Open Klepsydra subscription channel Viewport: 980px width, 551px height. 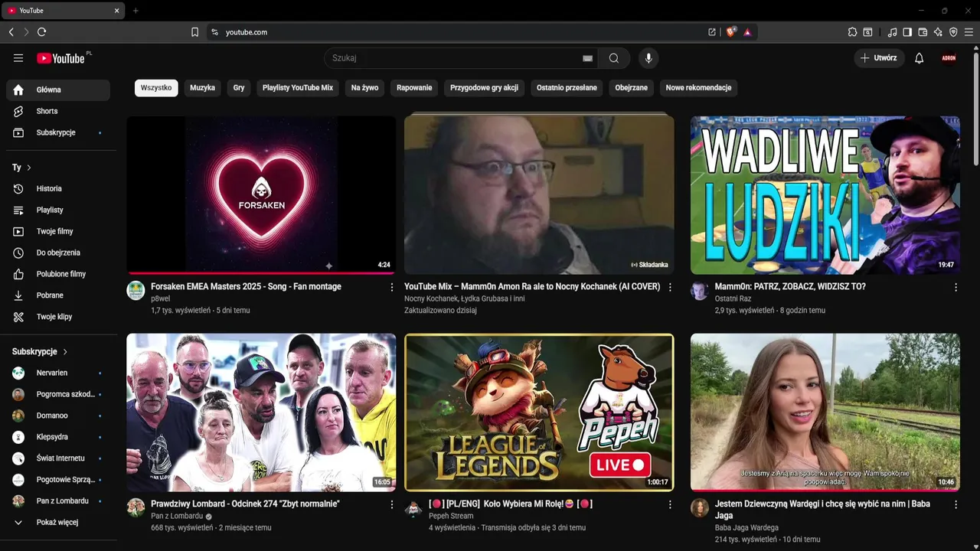pyautogui.click(x=58, y=437)
